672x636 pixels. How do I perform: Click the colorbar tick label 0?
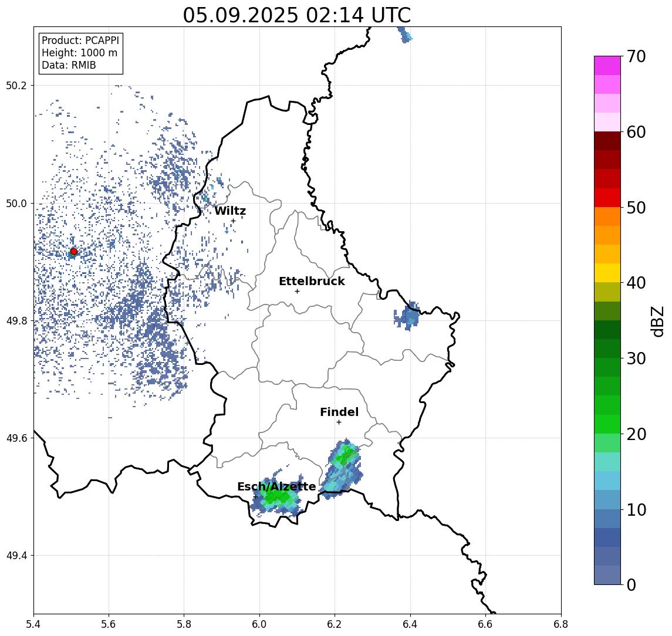coord(632,585)
